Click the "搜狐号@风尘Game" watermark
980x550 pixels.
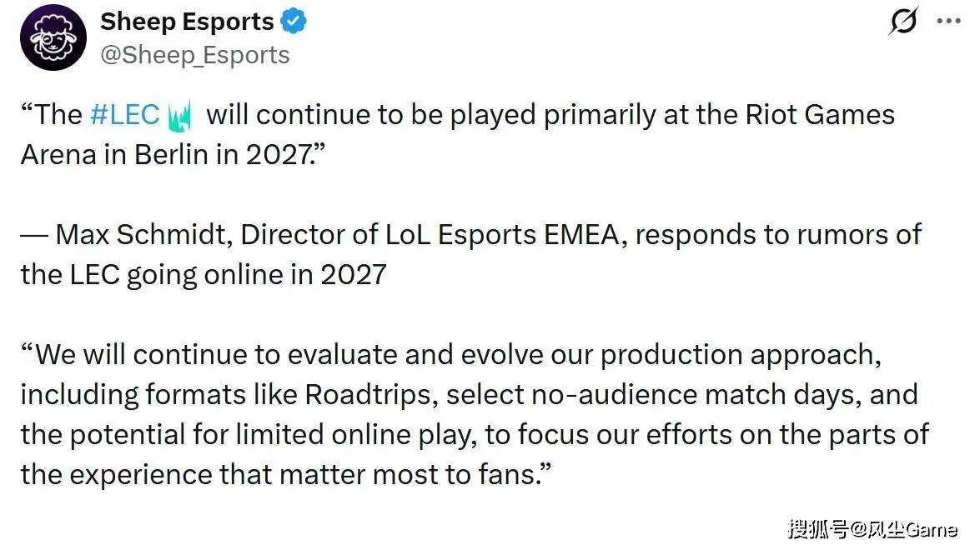pos(872,530)
